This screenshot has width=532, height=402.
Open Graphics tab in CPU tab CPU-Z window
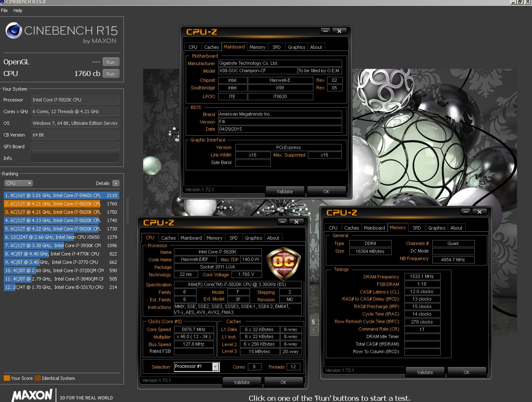(x=254, y=238)
